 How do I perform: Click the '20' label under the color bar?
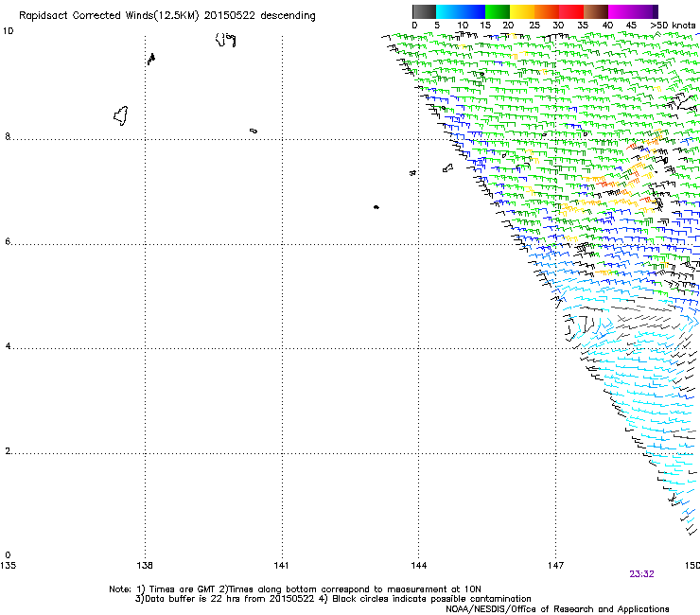(508, 26)
